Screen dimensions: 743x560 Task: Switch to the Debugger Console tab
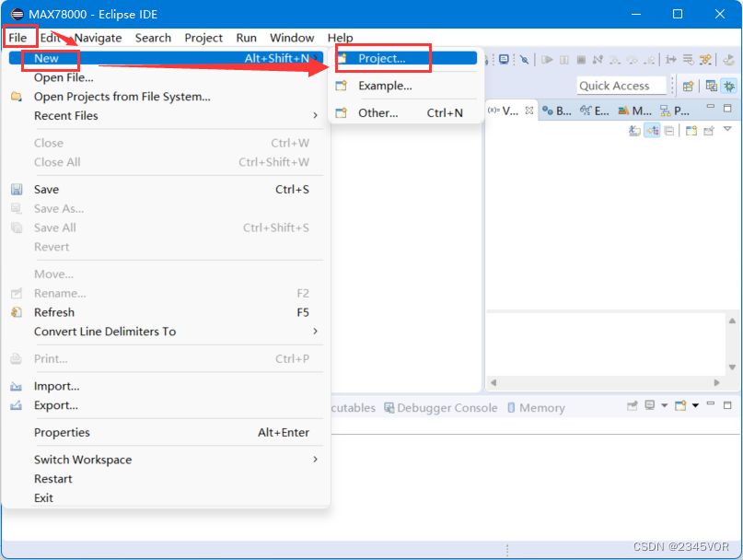pos(441,408)
